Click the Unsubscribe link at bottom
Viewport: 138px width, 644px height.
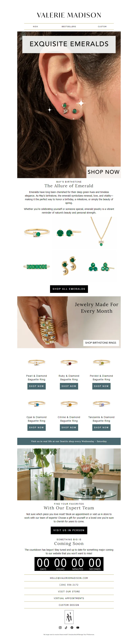coord(72,634)
